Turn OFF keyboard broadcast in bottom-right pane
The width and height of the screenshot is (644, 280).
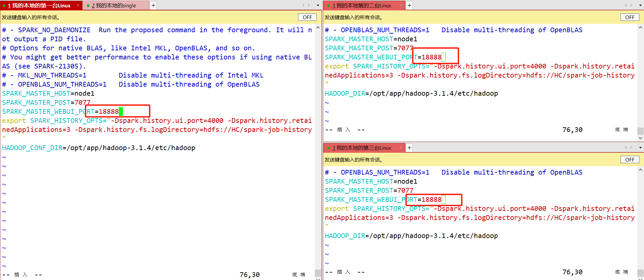(630, 160)
